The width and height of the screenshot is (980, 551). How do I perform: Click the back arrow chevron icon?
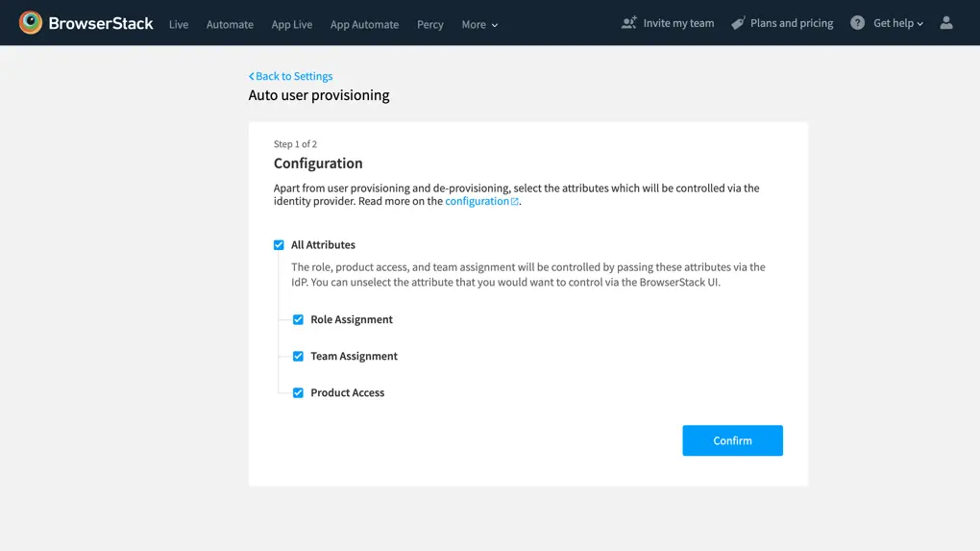[x=252, y=77]
